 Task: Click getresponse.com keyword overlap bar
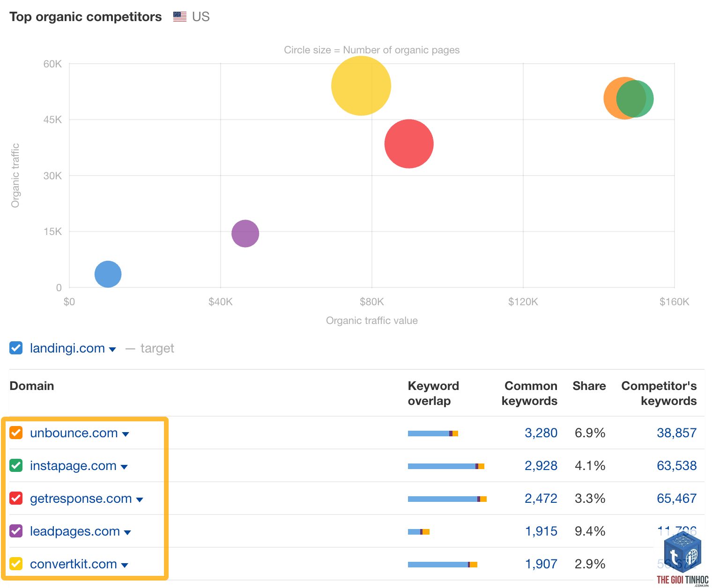(x=447, y=499)
